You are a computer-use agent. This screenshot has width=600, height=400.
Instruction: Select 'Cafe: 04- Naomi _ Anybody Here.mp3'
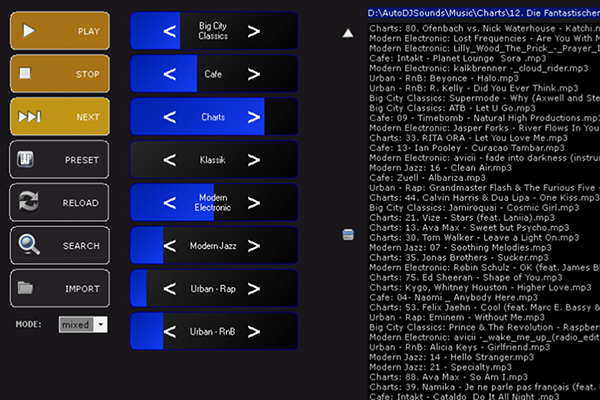[453, 297]
